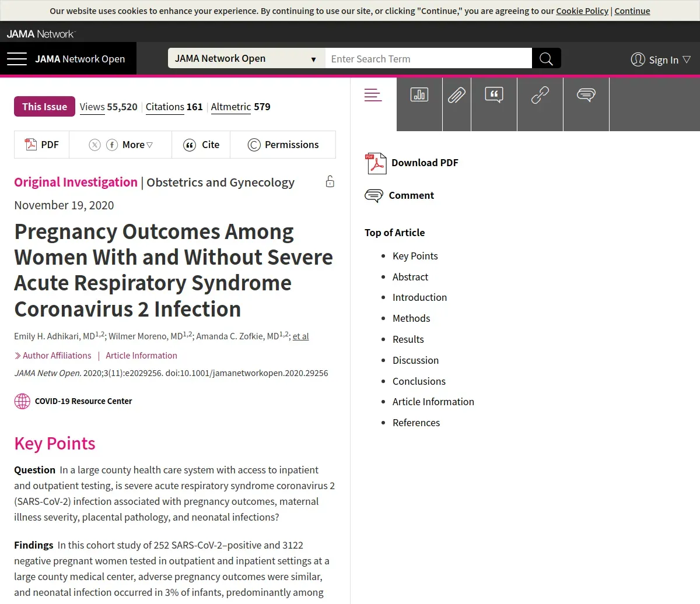The width and height of the screenshot is (700, 604).
Task: Click the search magnifier button
Action: [546, 58]
